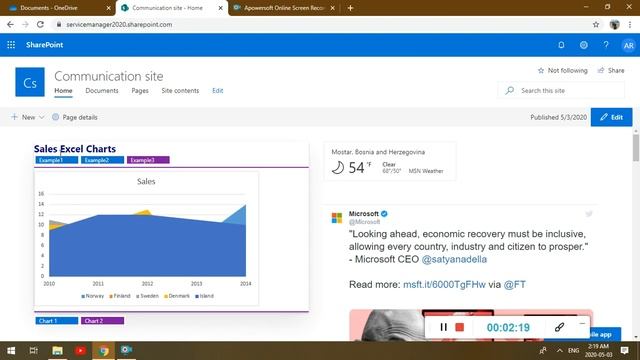Open the @satyanadella mention link
The image size is (640, 360).
(454, 259)
